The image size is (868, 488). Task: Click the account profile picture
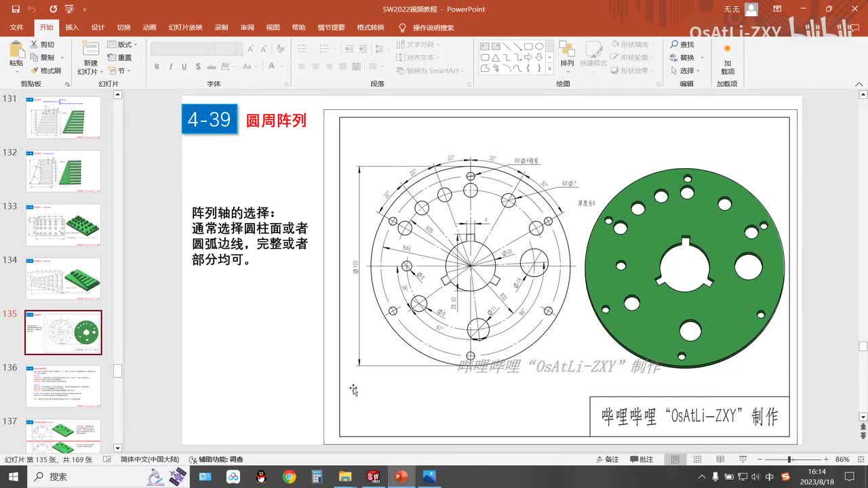point(751,9)
